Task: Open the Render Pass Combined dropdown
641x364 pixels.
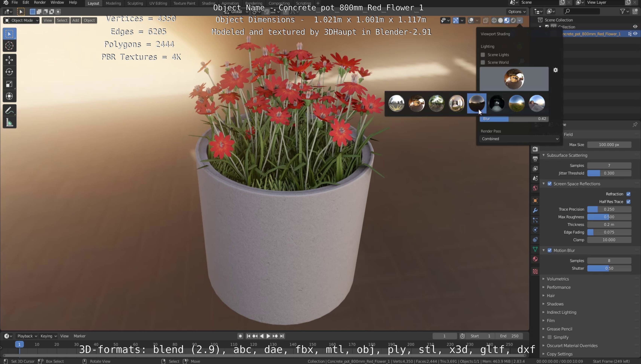Action: (519, 139)
